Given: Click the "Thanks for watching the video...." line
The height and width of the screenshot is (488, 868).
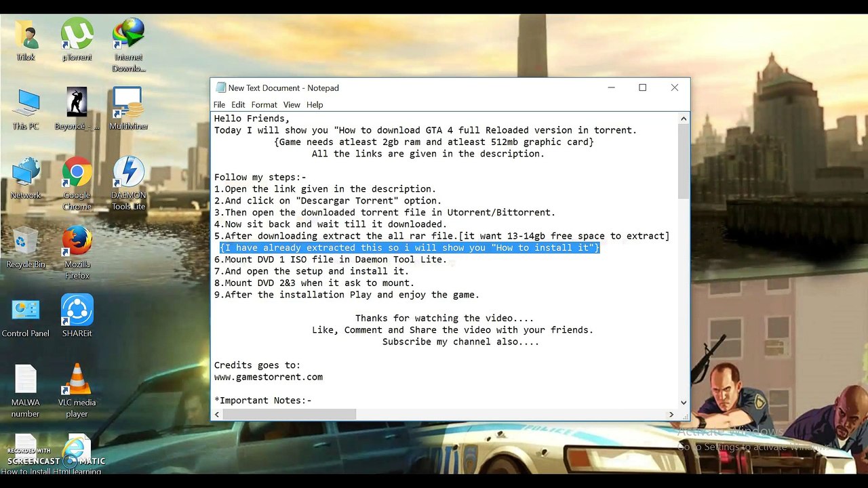Looking at the screenshot, I should coord(445,319).
